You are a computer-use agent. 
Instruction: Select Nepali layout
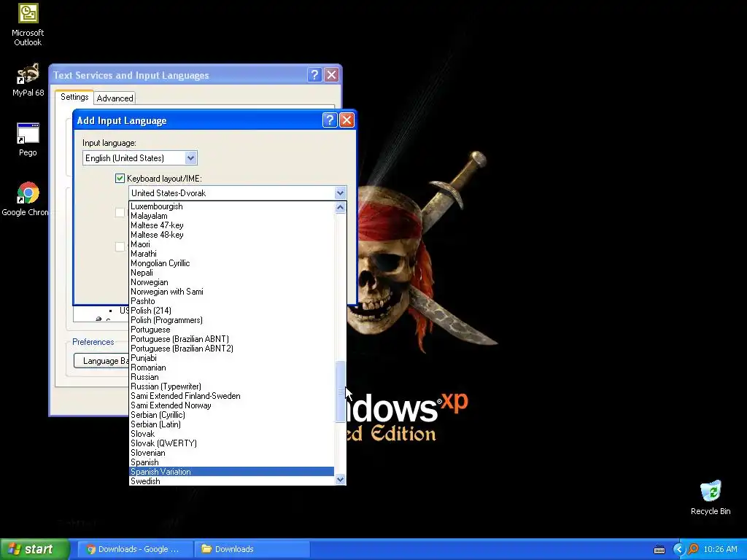(x=231, y=273)
